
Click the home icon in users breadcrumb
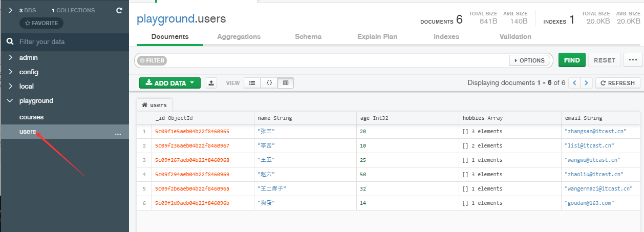[145, 105]
